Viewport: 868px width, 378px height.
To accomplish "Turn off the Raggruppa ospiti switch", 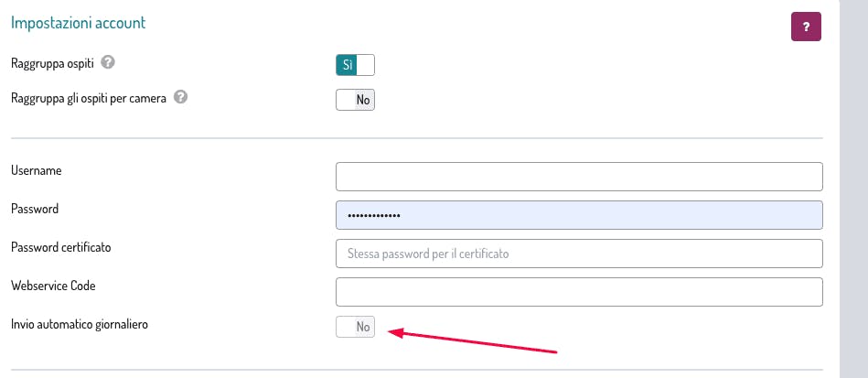I will pos(356,65).
